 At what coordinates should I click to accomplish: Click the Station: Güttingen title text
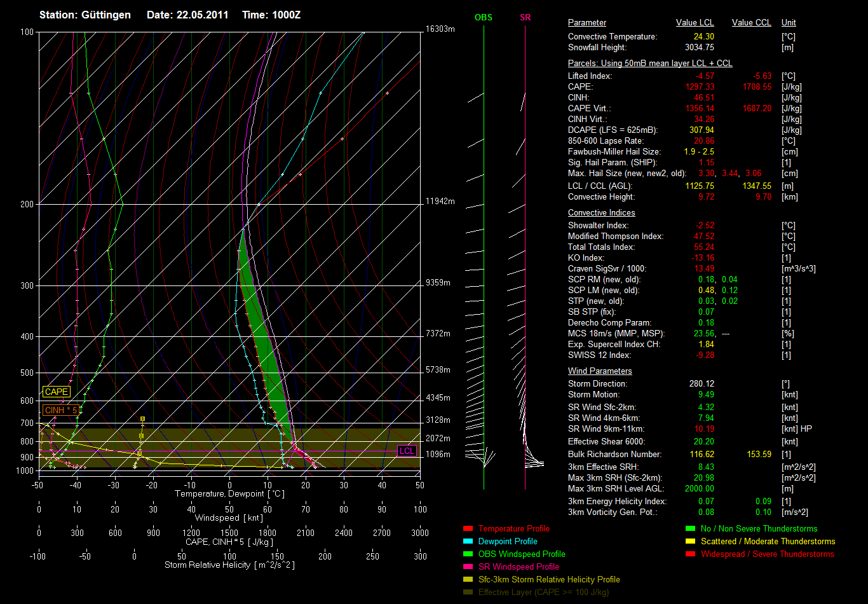click(x=85, y=15)
